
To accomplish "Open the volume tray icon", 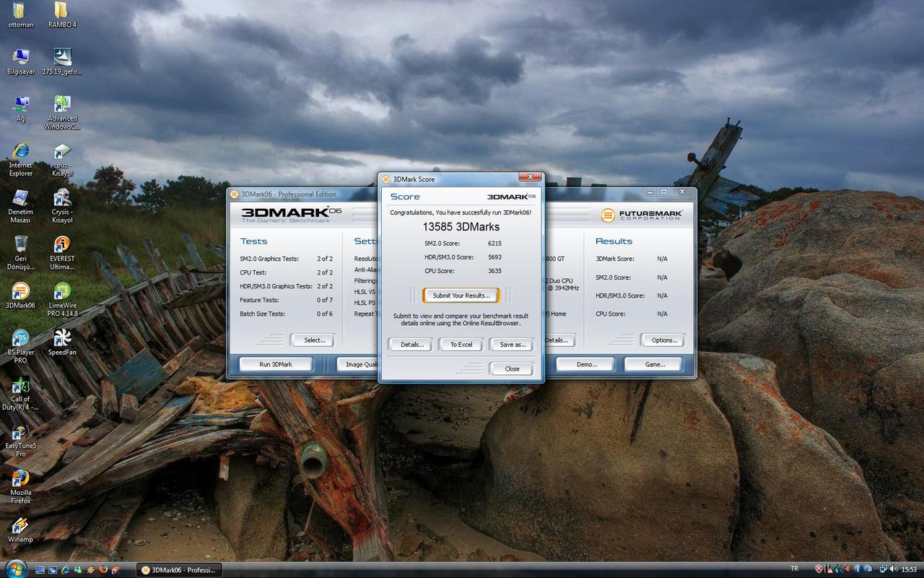I will [894, 569].
